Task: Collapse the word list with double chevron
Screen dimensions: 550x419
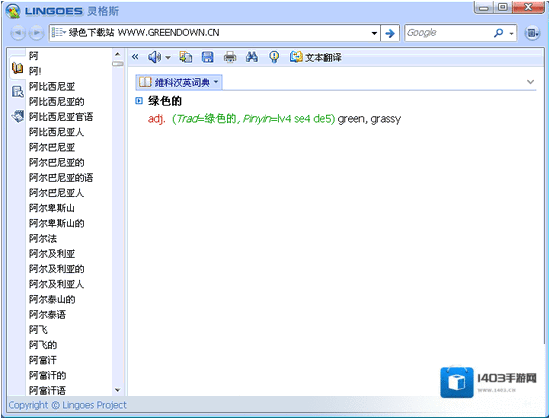Action: [x=135, y=56]
